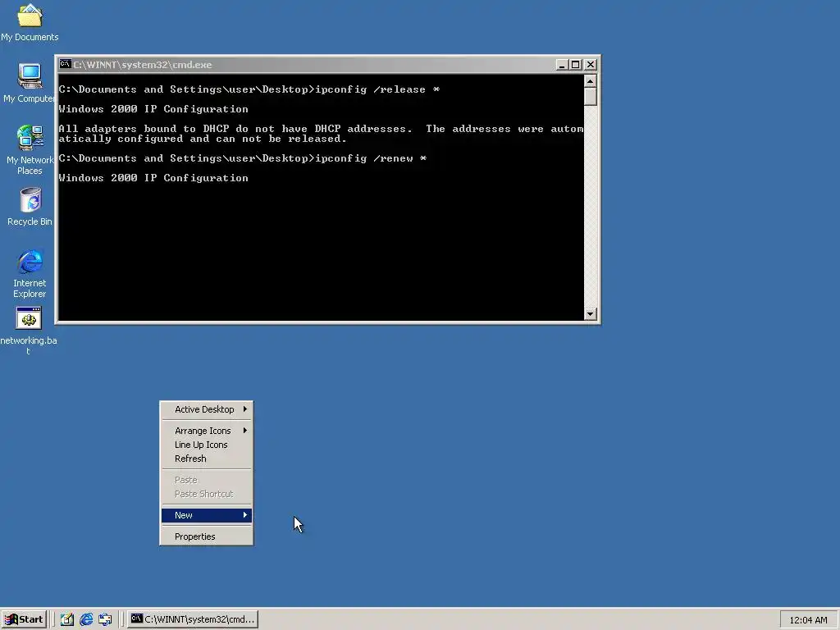Select the My Computer desktop icon

[30, 83]
